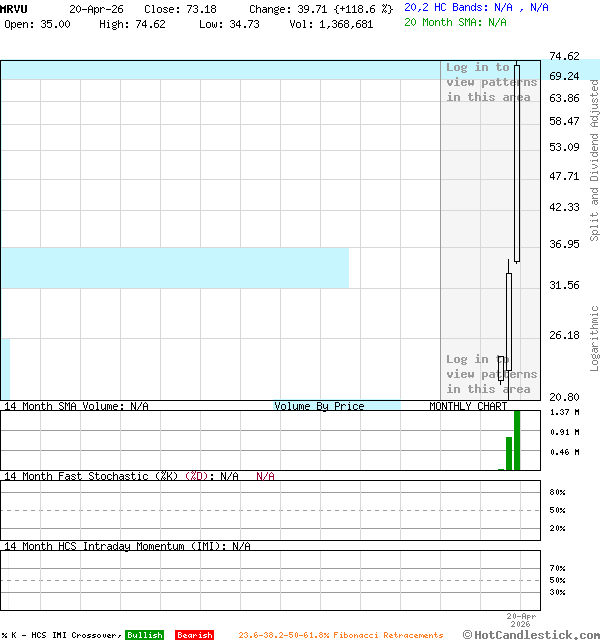The width and height of the screenshot is (600, 640).
Task: Click the Volume By Price label
Action: (319, 406)
